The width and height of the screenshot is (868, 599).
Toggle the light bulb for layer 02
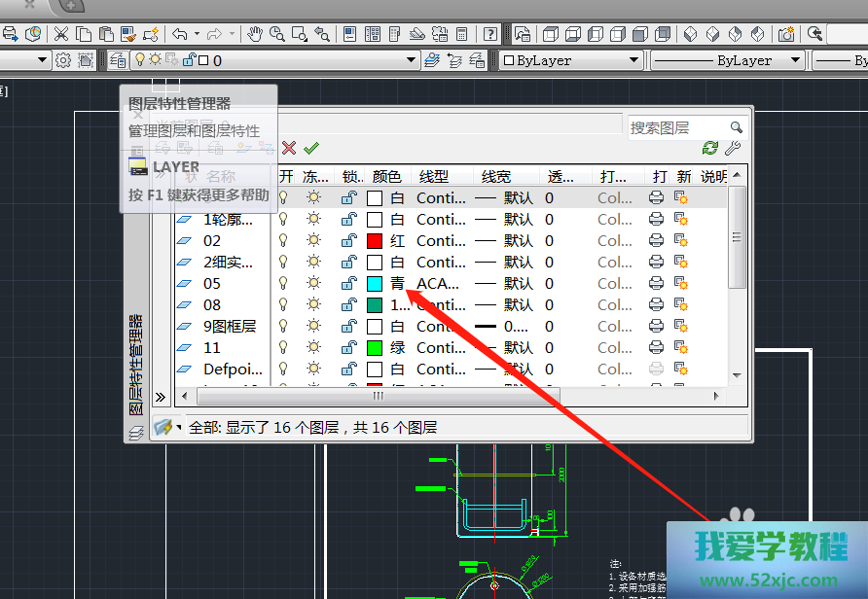[284, 241]
